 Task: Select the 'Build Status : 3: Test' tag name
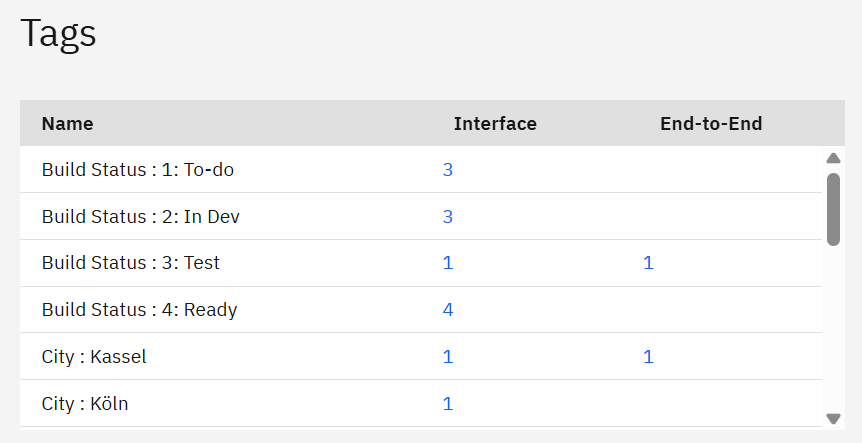(131, 263)
